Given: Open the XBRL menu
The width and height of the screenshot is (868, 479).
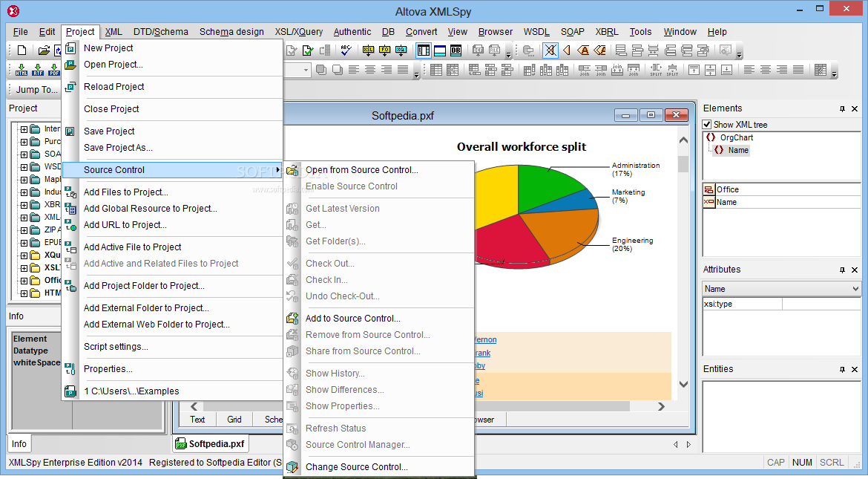Looking at the screenshot, I should (607, 32).
